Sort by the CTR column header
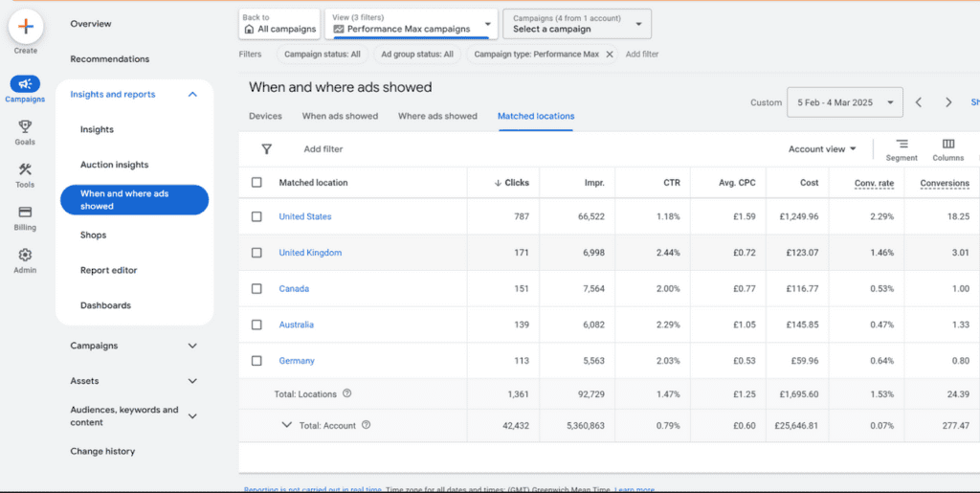 point(672,183)
